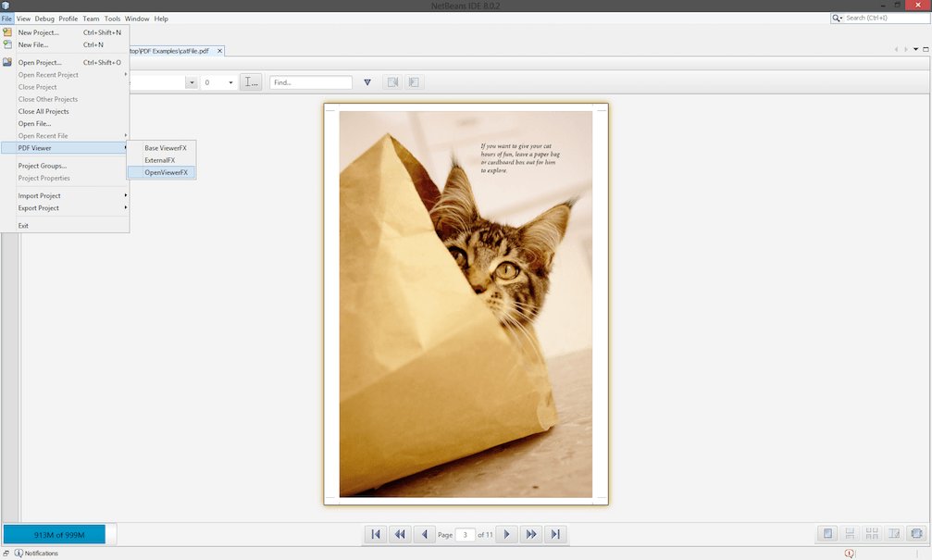Go to the first page of the PDF

coord(376,534)
